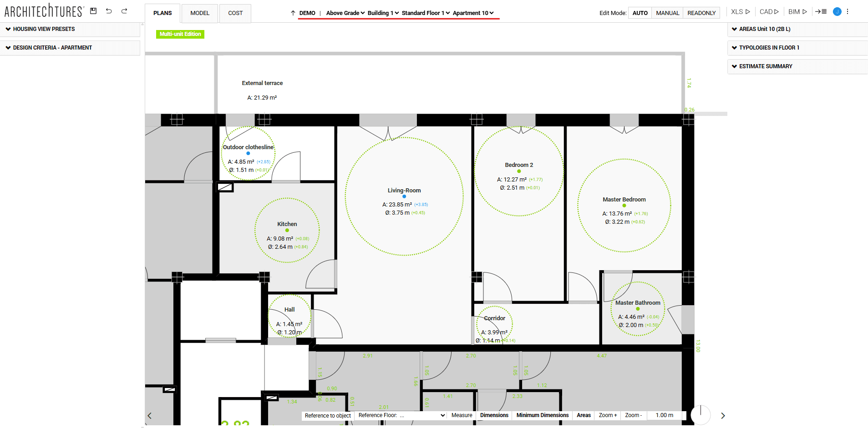The width and height of the screenshot is (868, 428).
Task: Click the blue user avatar icon
Action: coord(837,11)
